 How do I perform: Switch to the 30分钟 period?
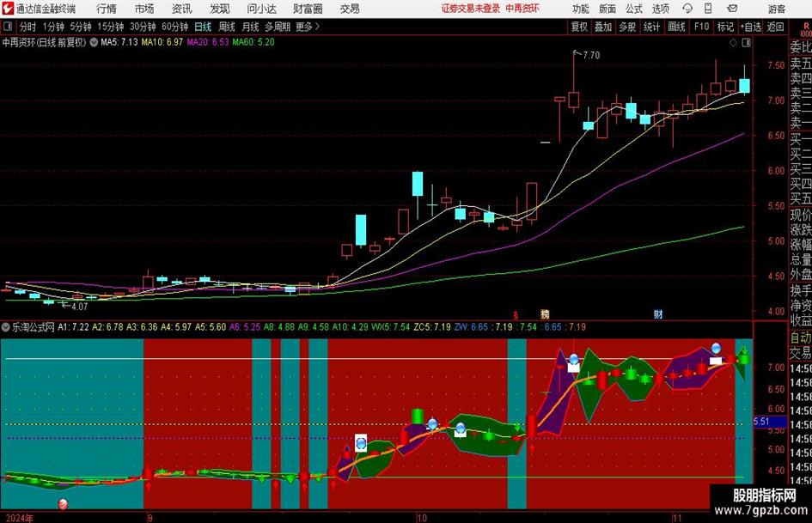point(143,27)
